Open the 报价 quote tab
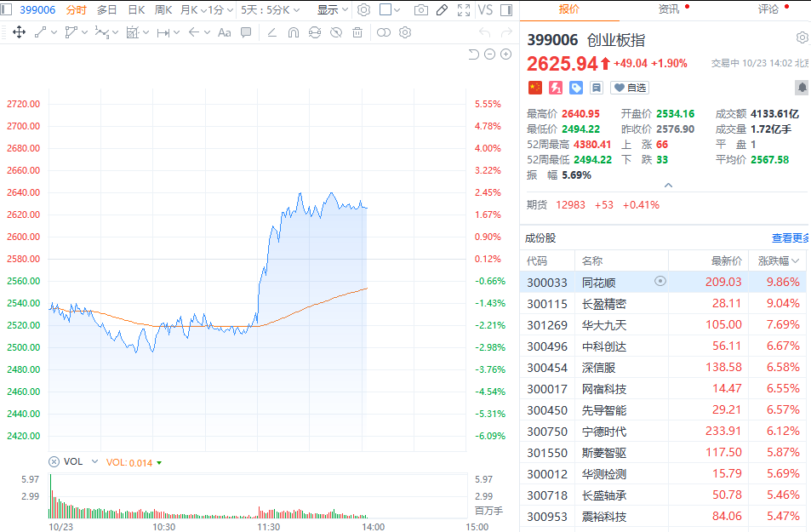Viewport: 811px width, 532px height. pos(569,9)
